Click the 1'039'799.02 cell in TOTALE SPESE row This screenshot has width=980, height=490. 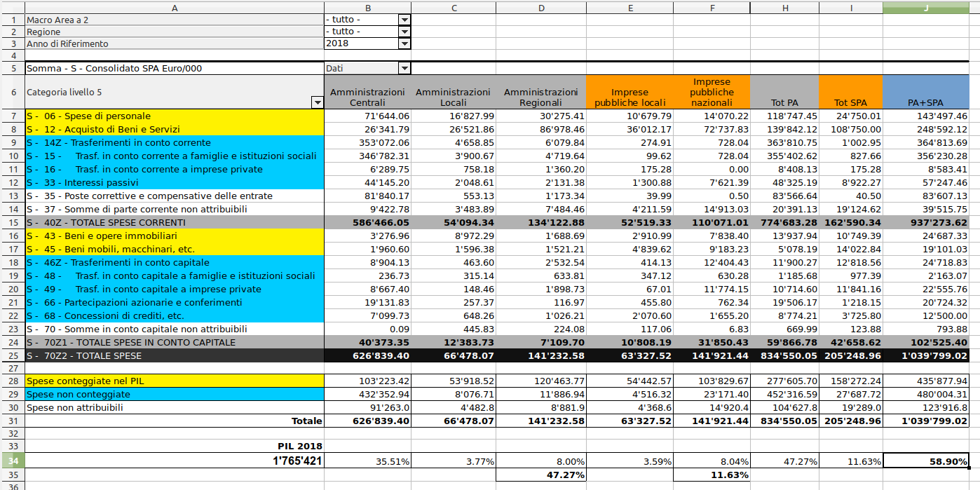926,355
